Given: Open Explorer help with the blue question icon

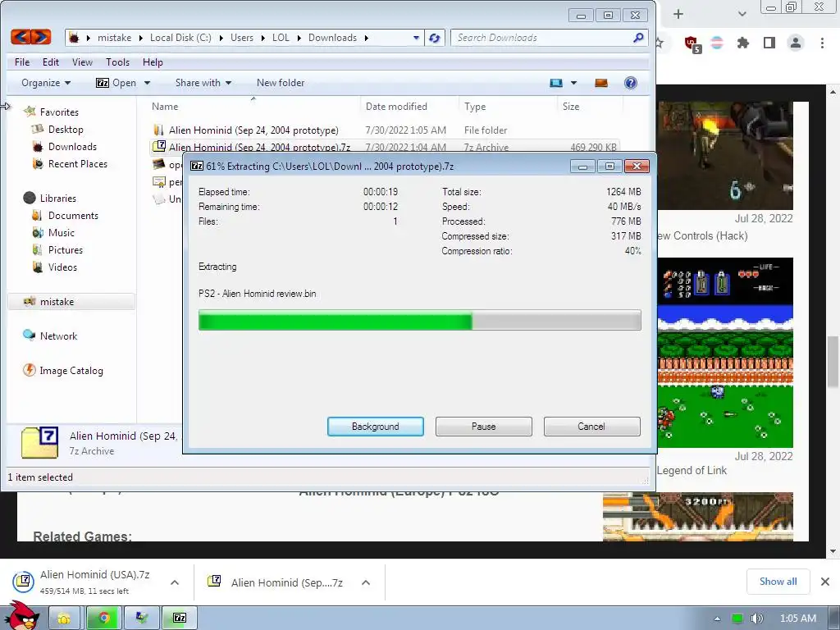Looking at the screenshot, I should coord(631,83).
